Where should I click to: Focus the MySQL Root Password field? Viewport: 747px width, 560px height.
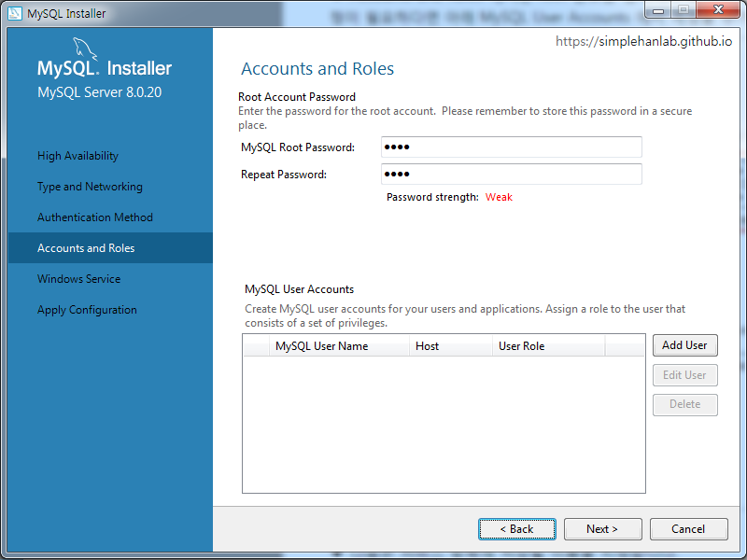511,147
